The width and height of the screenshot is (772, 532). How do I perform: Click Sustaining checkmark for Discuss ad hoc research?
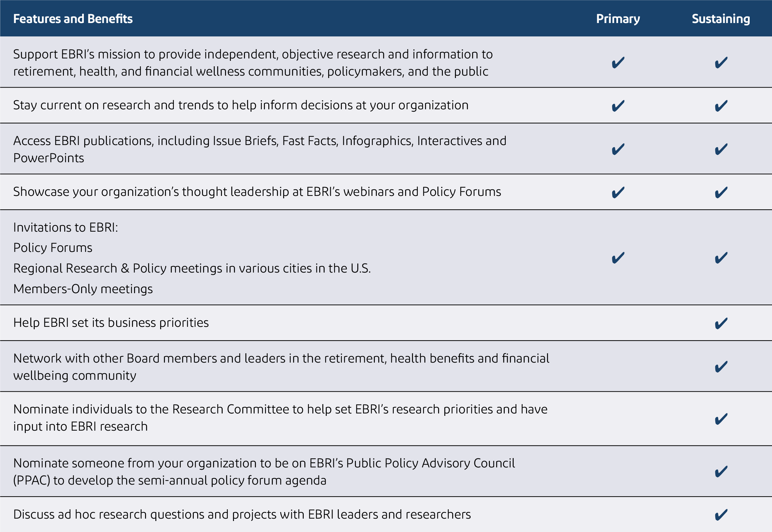coord(721,515)
